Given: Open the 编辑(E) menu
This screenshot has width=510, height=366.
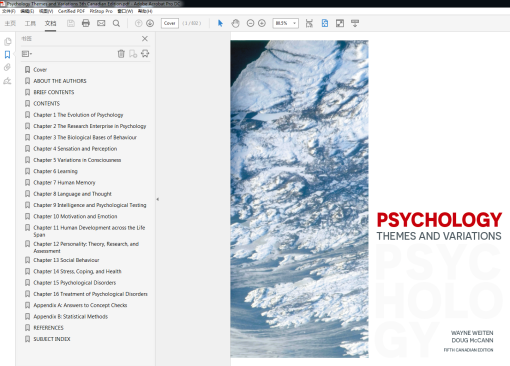Looking at the screenshot, I should [27, 11].
